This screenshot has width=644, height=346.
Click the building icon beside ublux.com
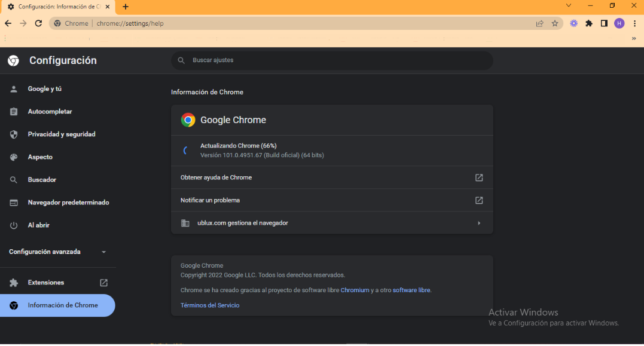185,223
